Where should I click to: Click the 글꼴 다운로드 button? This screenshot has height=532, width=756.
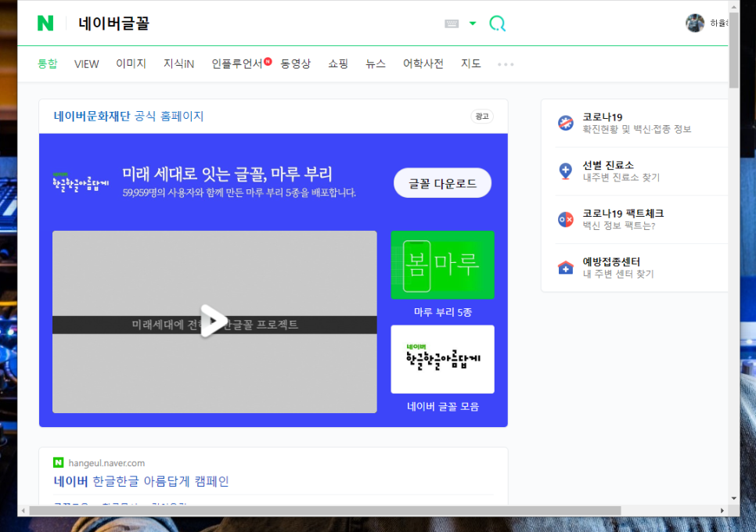point(443,183)
